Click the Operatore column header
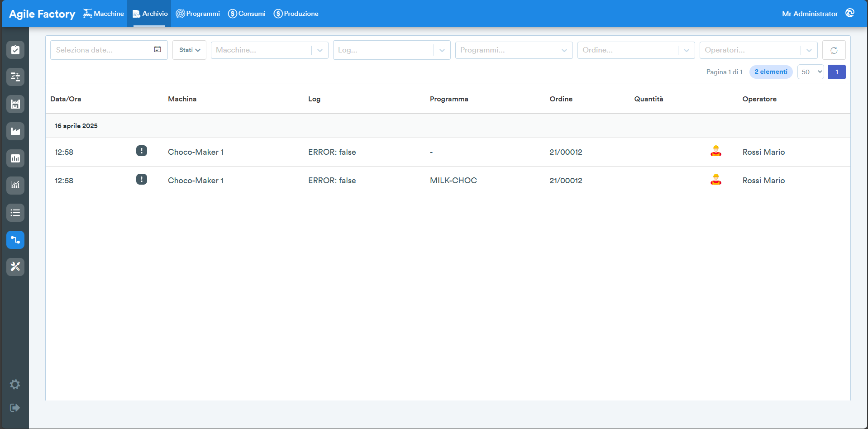Screen dimensions: 868x429 (759, 99)
